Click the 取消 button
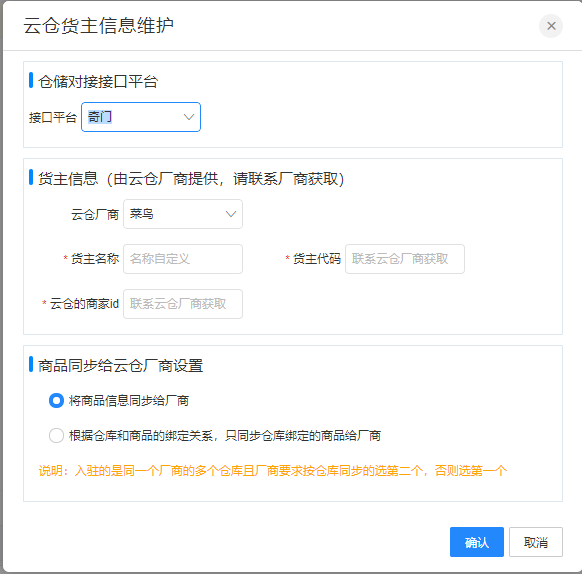Viewport: 582px width, 574px height. [x=536, y=542]
